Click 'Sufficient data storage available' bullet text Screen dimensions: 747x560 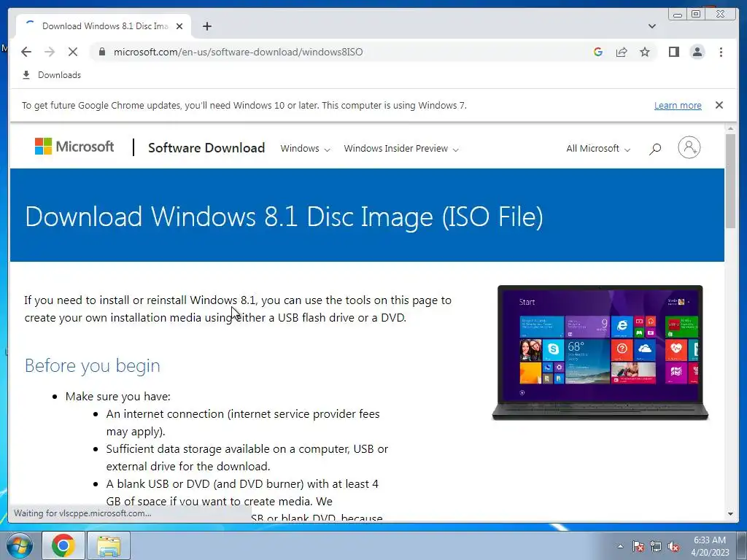[247, 457]
